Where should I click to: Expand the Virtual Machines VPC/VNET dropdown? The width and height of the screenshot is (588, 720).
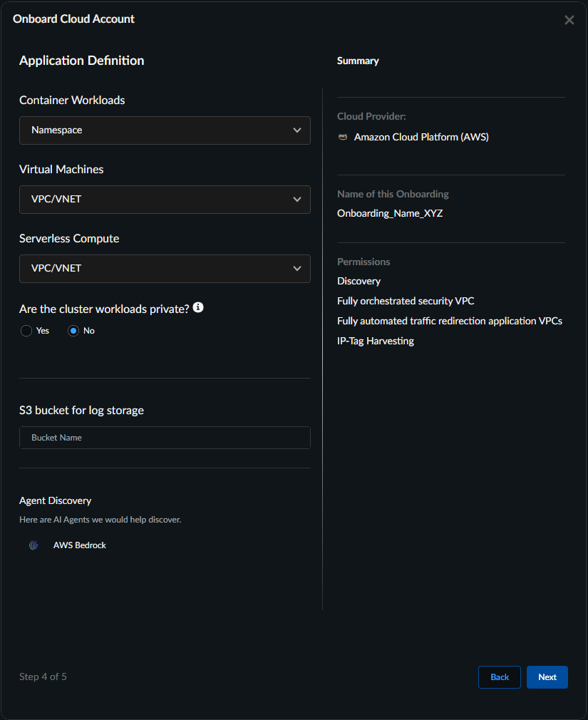pyautogui.click(x=164, y=200)
